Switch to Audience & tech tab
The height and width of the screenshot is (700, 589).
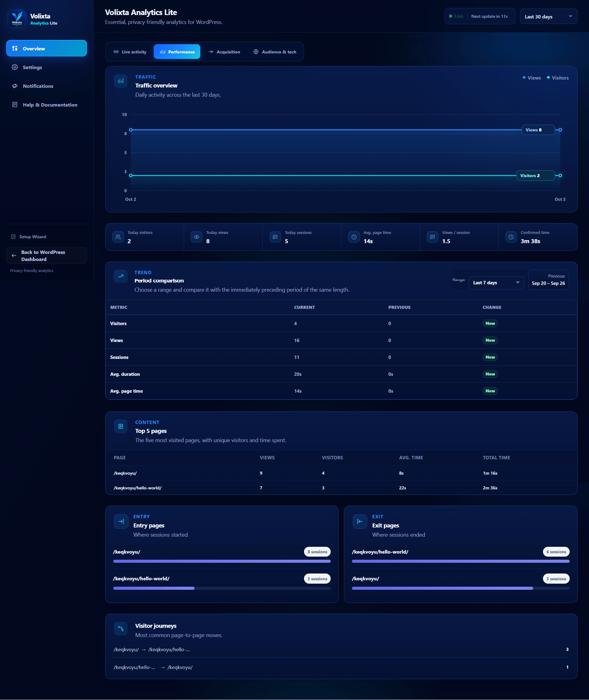(x=275, y=52)
